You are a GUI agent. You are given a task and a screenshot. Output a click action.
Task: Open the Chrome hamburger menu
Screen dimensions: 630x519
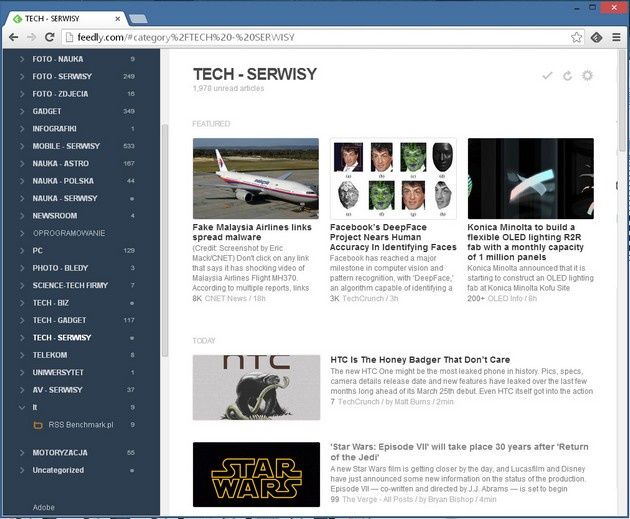(x=616, y=37)
